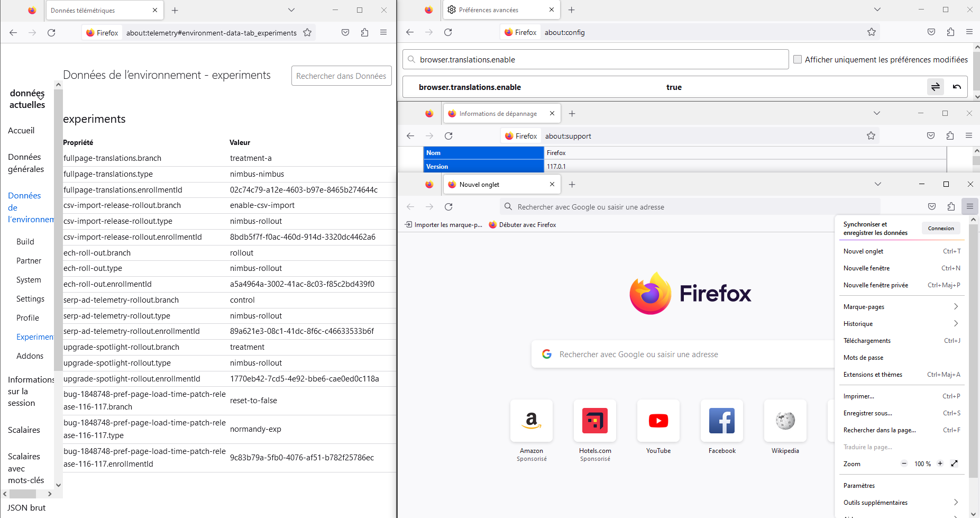980x518 pixels.
Task: Add new tab in about:support window
Action: coord(572,114)
